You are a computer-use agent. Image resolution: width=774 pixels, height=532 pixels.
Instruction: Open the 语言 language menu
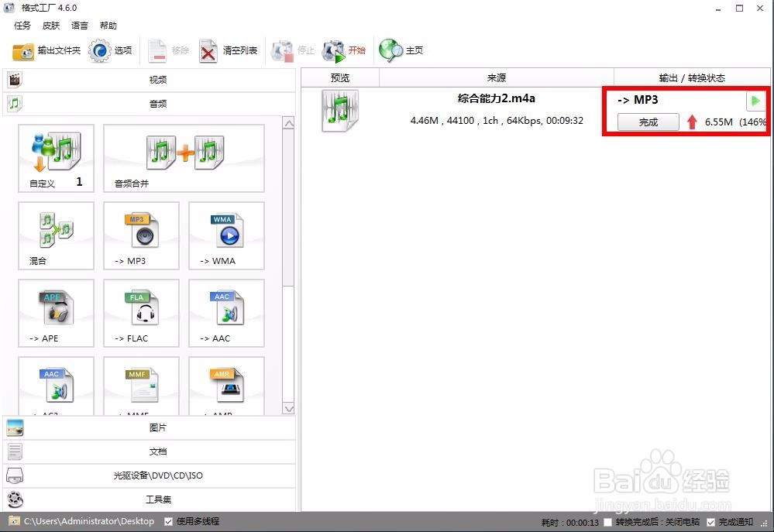point(80,26)
